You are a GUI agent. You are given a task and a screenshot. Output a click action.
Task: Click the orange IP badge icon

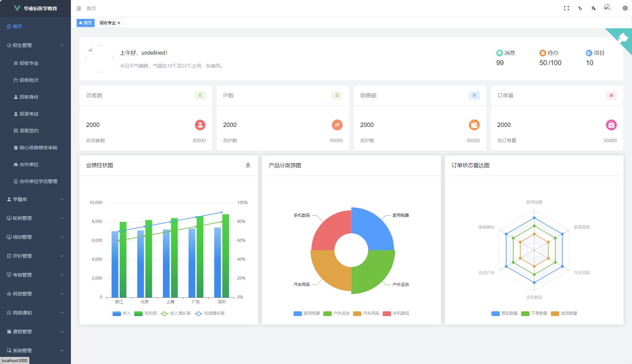[337, 125]
